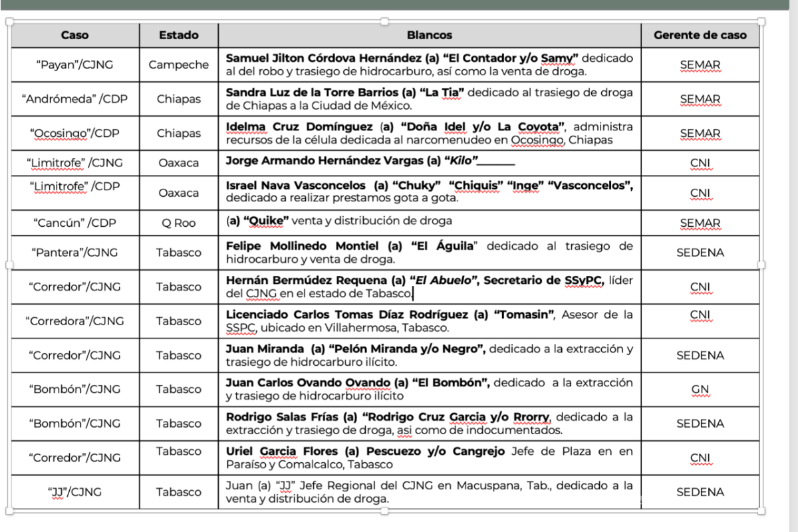798x532 pixels.
Task: Select the "Gerente de caso" header
Action: point(700,35)
